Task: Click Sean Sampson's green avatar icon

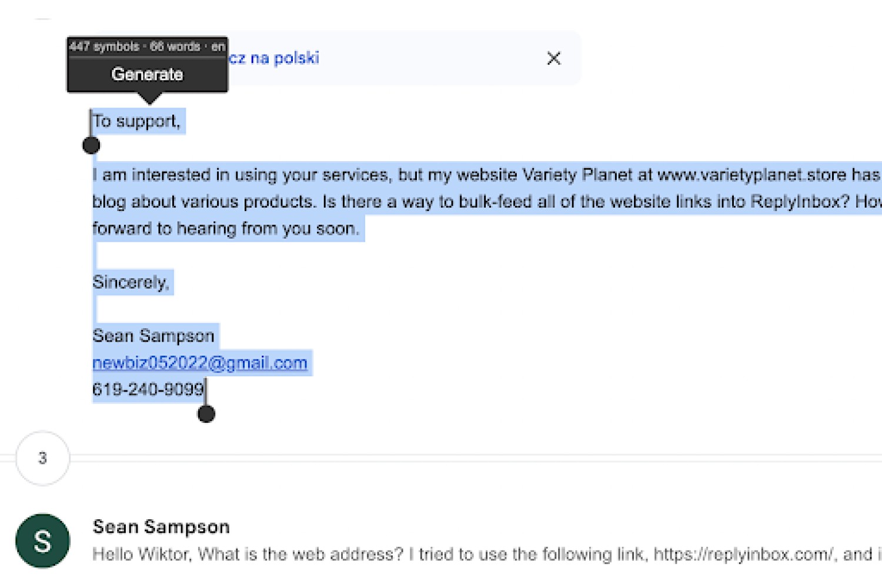Action: [42, 541]
